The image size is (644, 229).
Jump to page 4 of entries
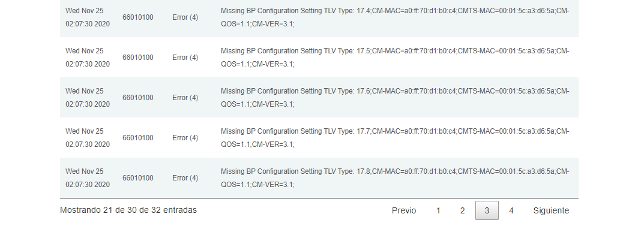(511, 210)
